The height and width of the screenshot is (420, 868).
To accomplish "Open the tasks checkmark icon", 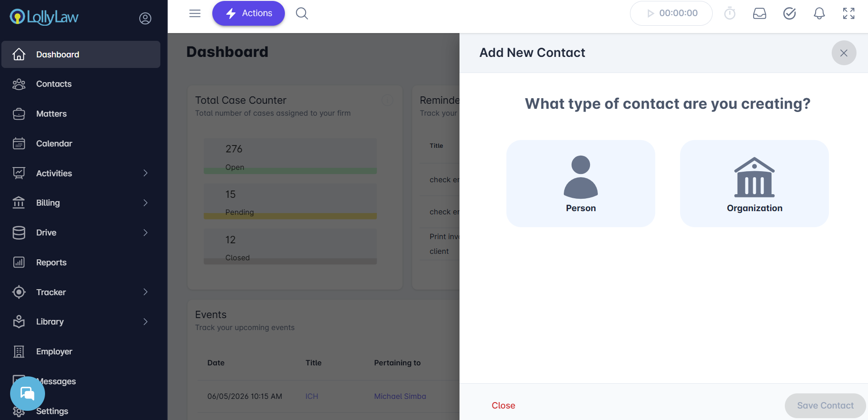I will [x=789, y=13].
